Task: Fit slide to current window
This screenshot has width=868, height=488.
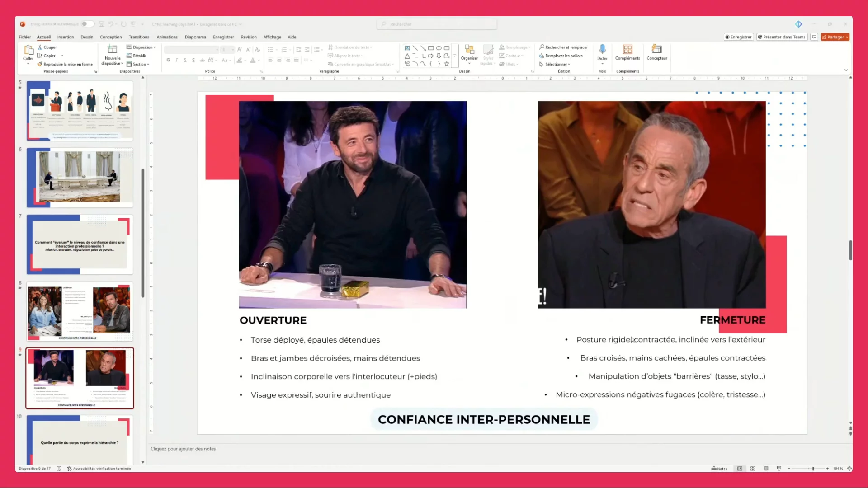Action: click(x=849, y=469)
